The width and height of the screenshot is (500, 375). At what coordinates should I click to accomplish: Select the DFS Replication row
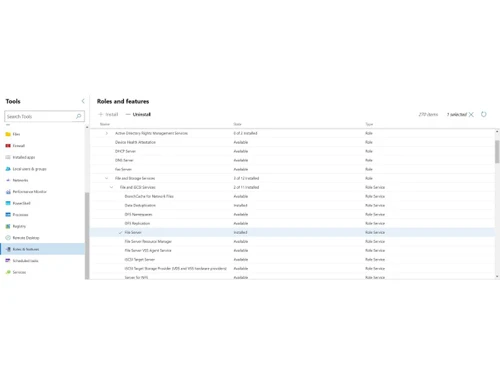pos(292,223)
